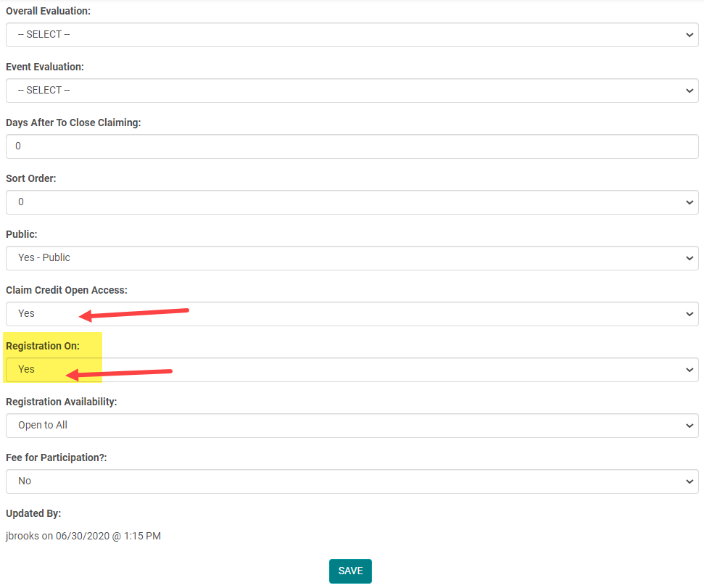Click the Claim Credit Open Access chevron arrow
704x588 pixels.
(x=689, y=314)
